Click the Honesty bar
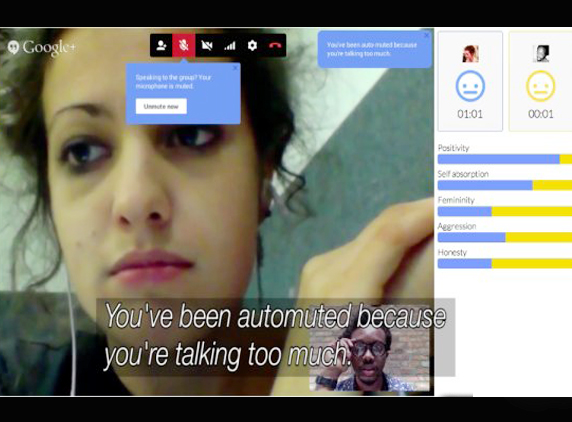Viewport: 572px width, 422px height. (x=505, y=263)
